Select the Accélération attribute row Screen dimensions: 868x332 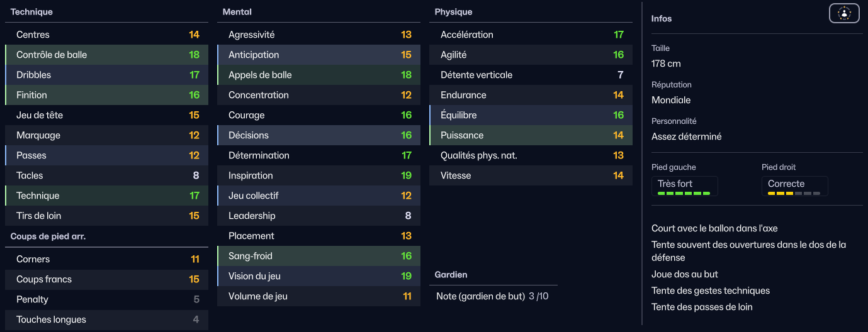(x=531, y=35)
